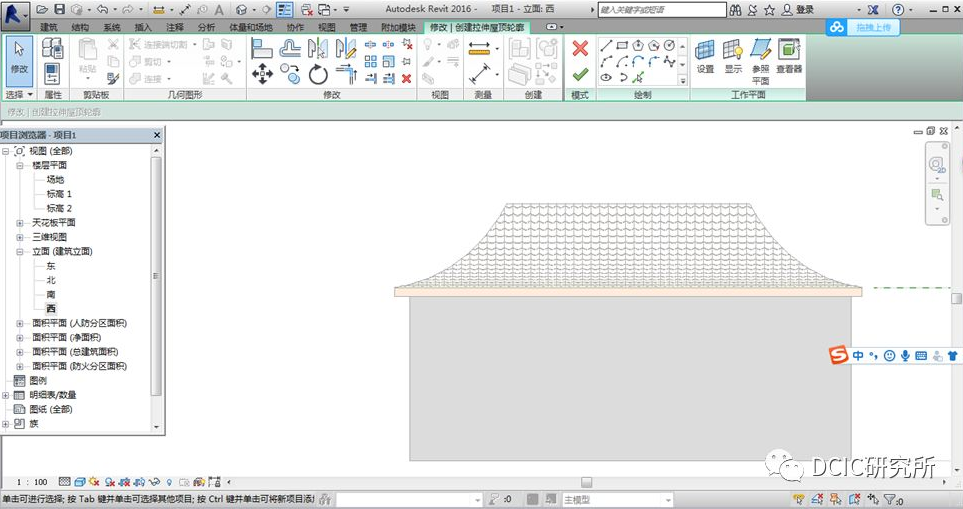Click the Move tool icon
The width and height of the screenshot is (963, 509).
point(262,74)
